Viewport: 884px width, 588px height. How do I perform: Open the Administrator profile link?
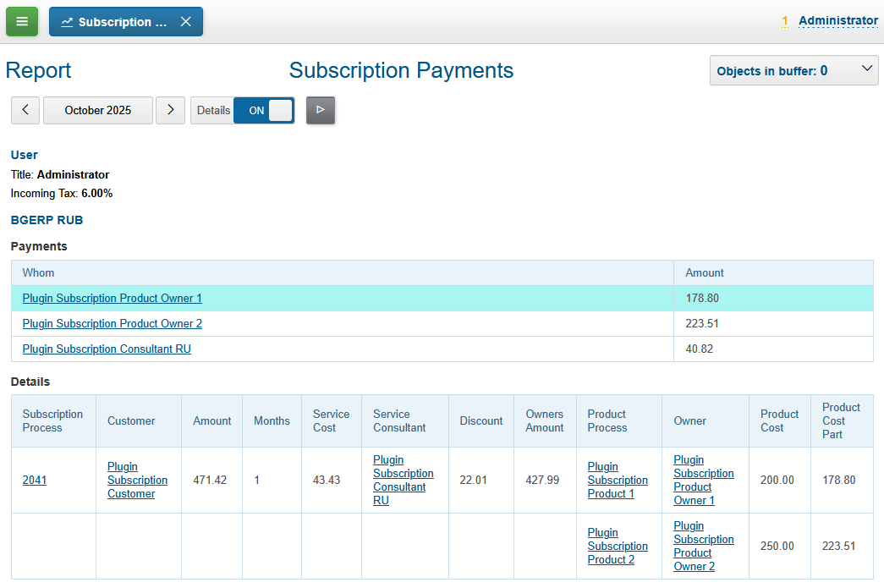pos(838,20)
